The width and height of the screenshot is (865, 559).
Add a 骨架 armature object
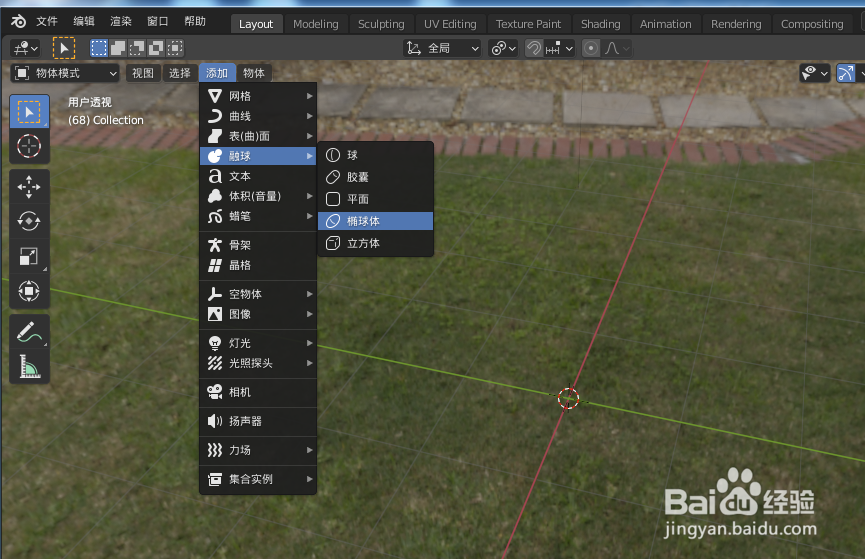click(x=258, y=245)
